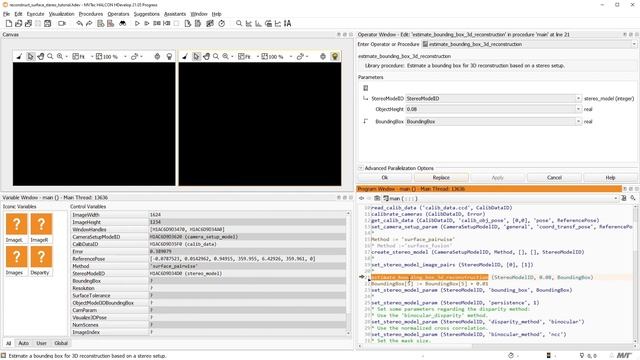
Task: Click the Stop execution square icon
Action: 176,24
